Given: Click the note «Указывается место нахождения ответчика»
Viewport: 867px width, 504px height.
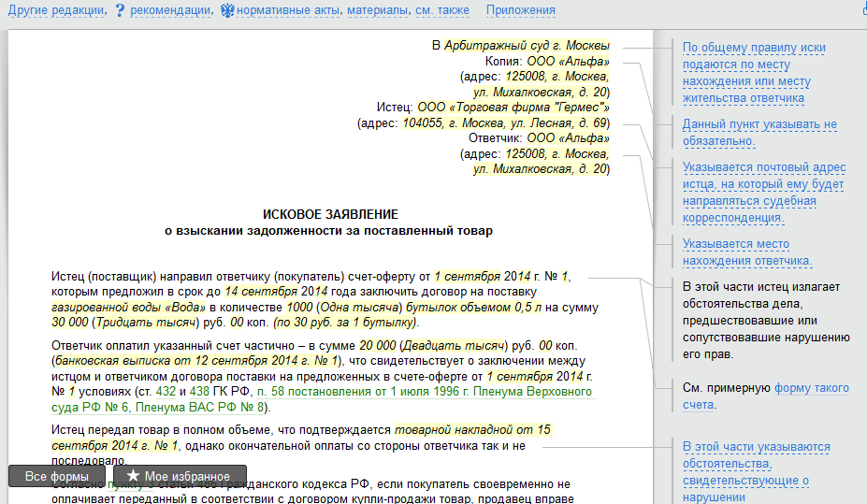Looking at the screenshot, I should click(747, 252).
